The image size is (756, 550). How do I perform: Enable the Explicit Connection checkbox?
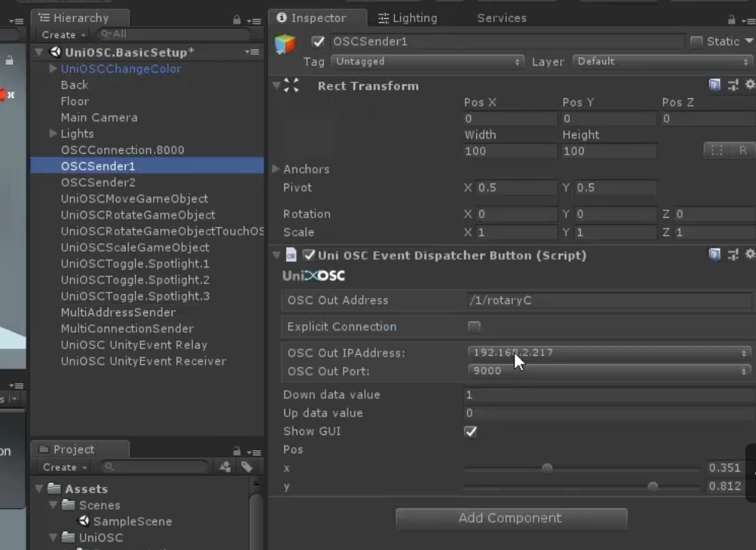pyautogui.click(x=474, y=326)
